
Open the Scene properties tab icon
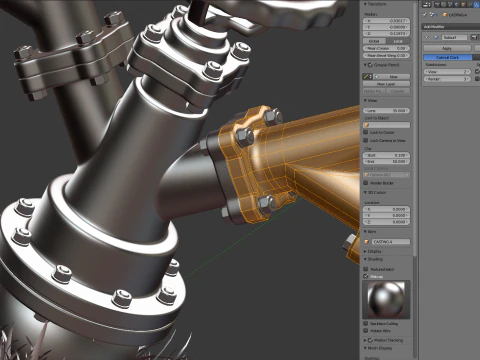450,4
